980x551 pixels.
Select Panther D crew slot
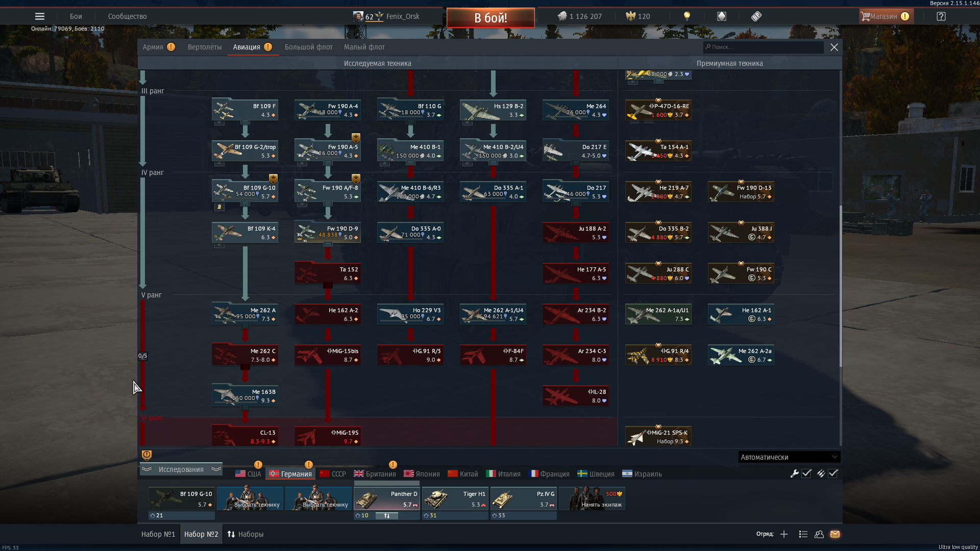point(387,499)
